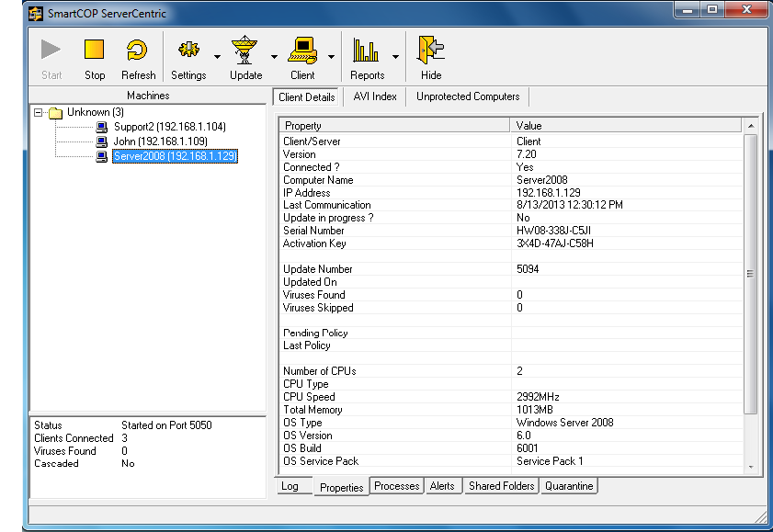Click the Unknown group folder icon
The width and height of the screenshot is (773, 532).
(x=56, y=113)
